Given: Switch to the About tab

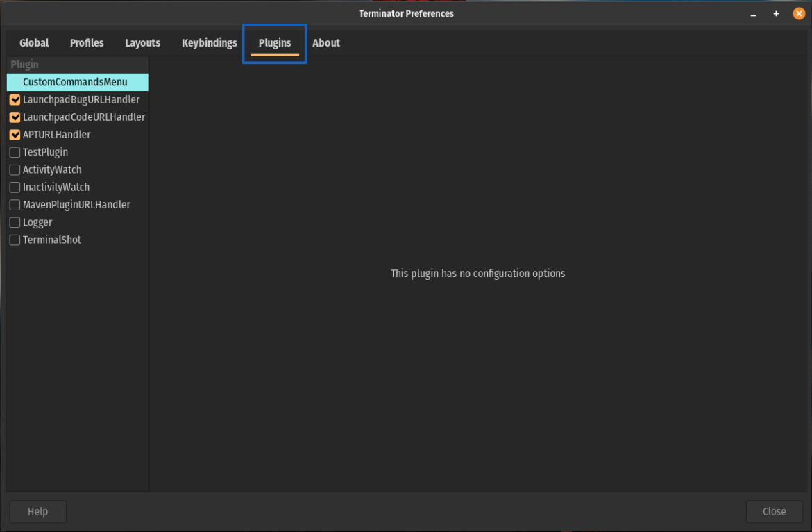Looking at the screenshot, I should 326,42.
